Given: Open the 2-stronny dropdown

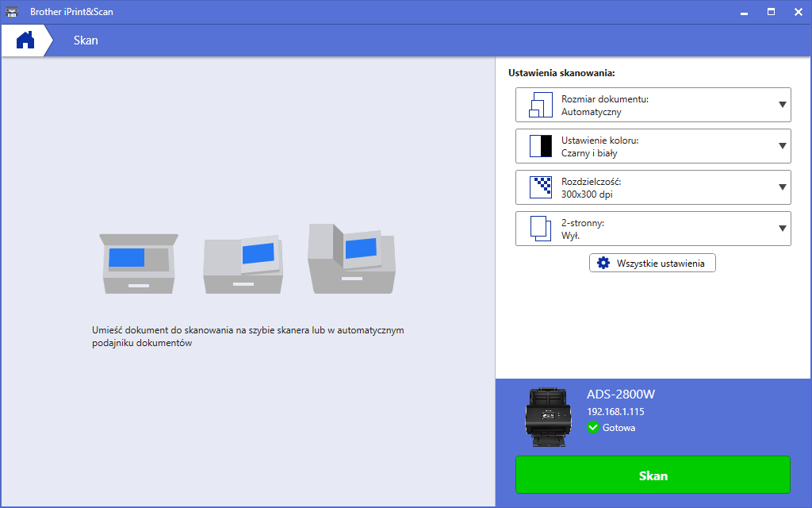Looking at the screenshot, I should click(653, 229).
